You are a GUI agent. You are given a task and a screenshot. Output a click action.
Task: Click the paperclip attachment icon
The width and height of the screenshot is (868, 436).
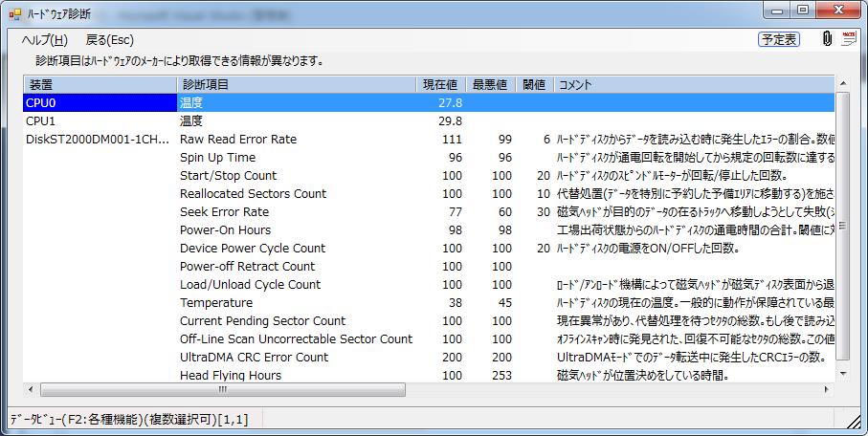coord(826,39)
